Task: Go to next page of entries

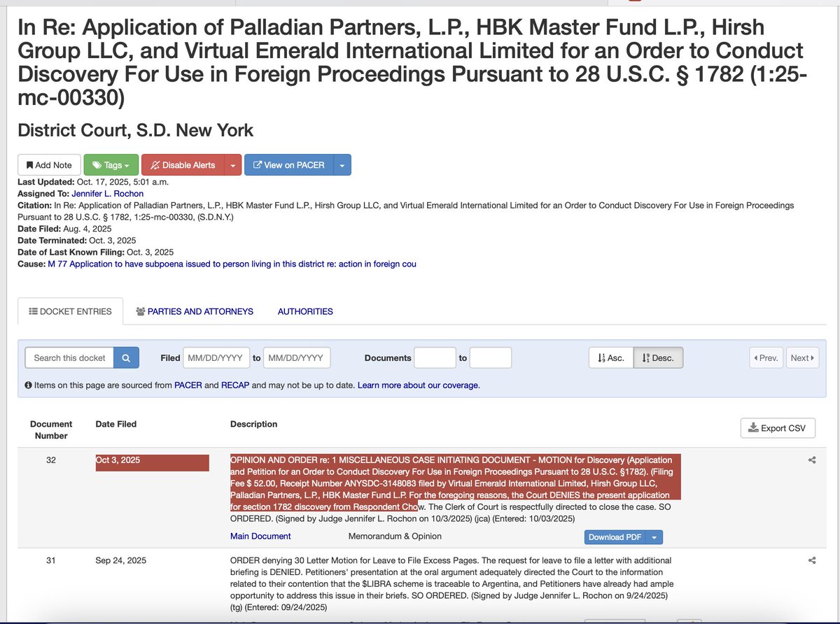Action: [801, 357]
